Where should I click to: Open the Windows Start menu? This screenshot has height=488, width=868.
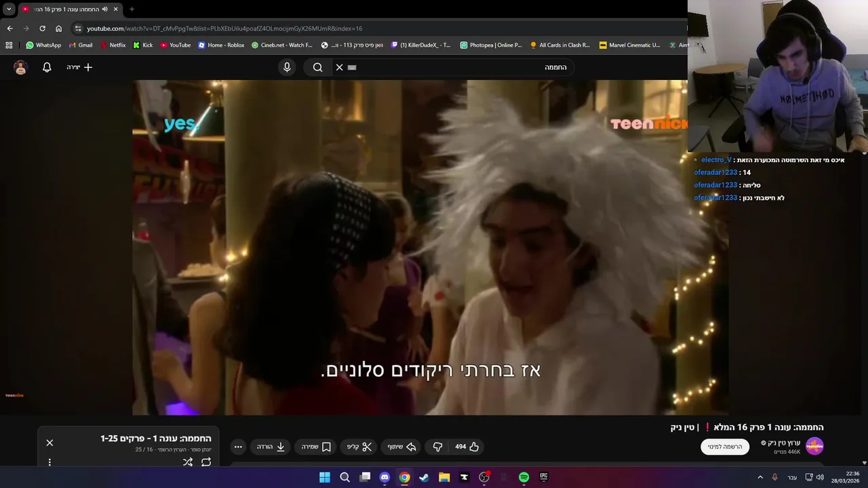pos(325,477)
